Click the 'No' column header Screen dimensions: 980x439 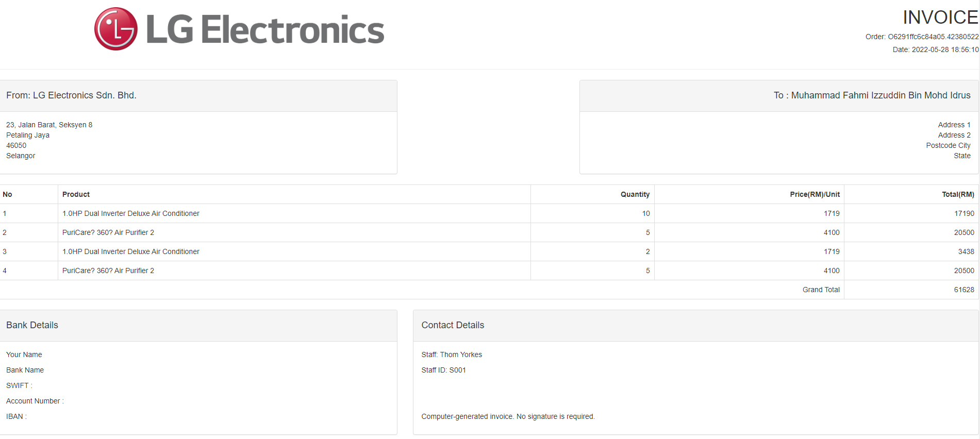coord(7,194)
